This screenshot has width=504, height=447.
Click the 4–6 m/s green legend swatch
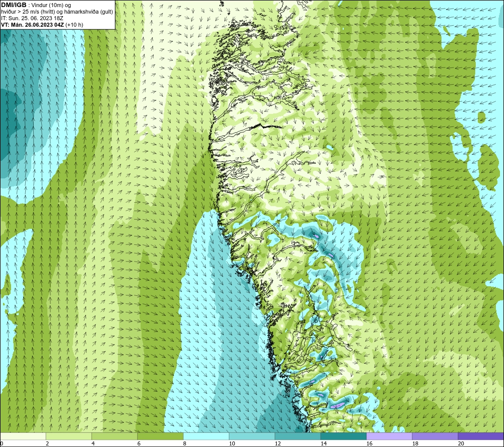[114, 436]
